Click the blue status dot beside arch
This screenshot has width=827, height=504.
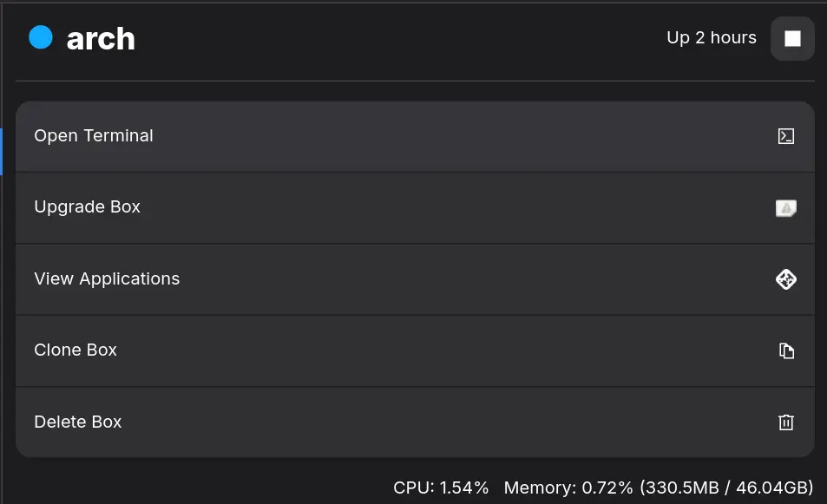41,37
